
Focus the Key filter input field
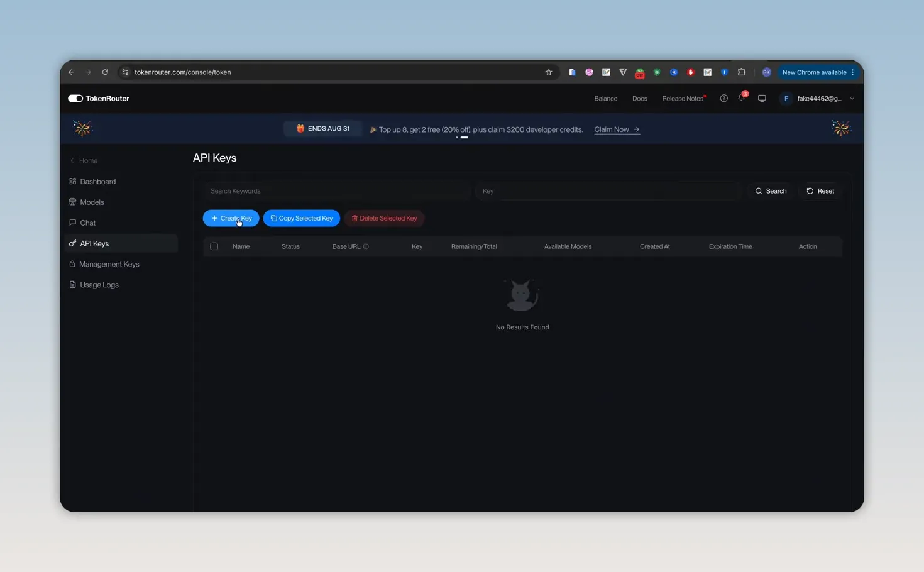608,191
